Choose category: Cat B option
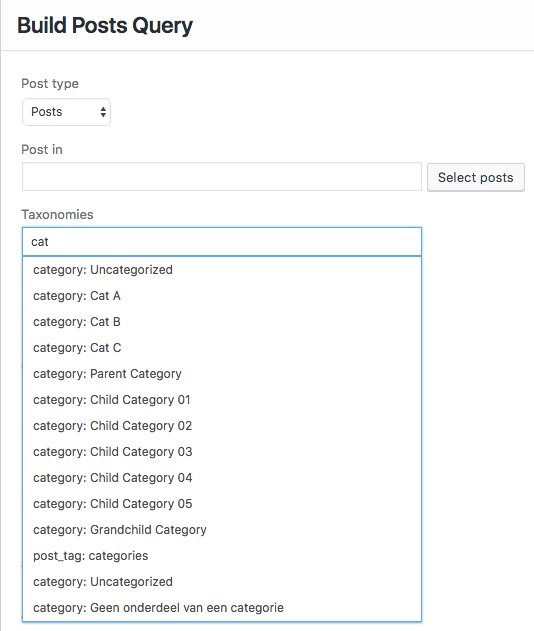 (222, 322)
